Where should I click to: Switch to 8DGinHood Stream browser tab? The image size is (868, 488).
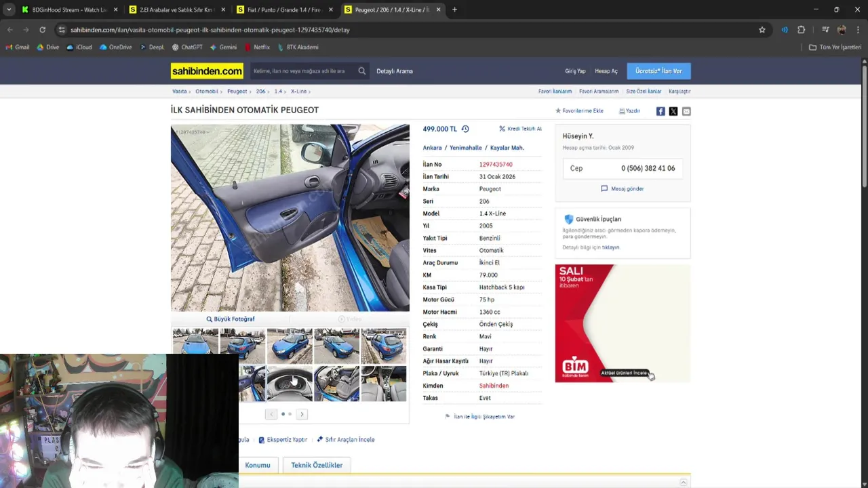point(70,9)
